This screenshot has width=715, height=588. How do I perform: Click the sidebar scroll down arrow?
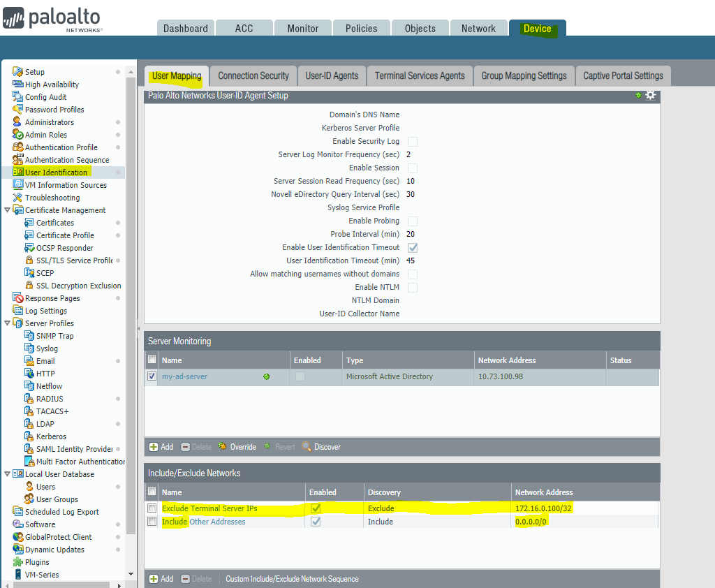click(131, 573)
